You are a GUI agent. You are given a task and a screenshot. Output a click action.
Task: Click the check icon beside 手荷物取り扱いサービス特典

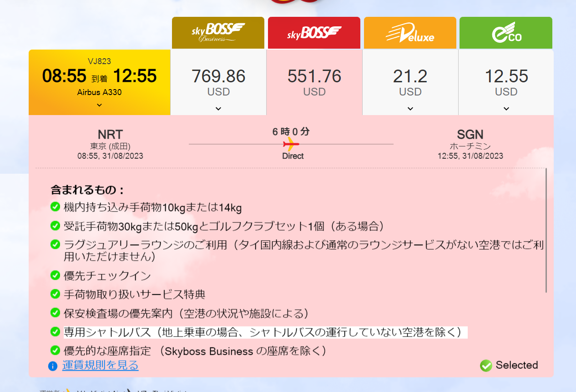[x=55, y=294]
